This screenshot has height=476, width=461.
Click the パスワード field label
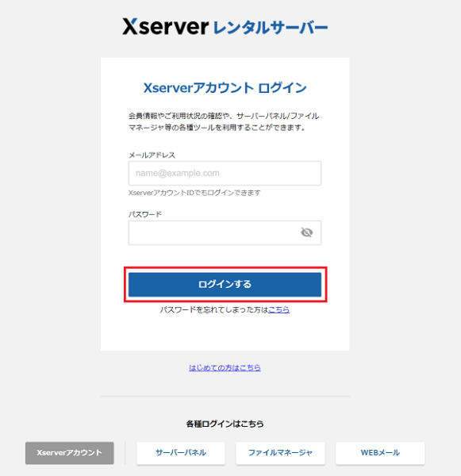[x=145, y=214]
